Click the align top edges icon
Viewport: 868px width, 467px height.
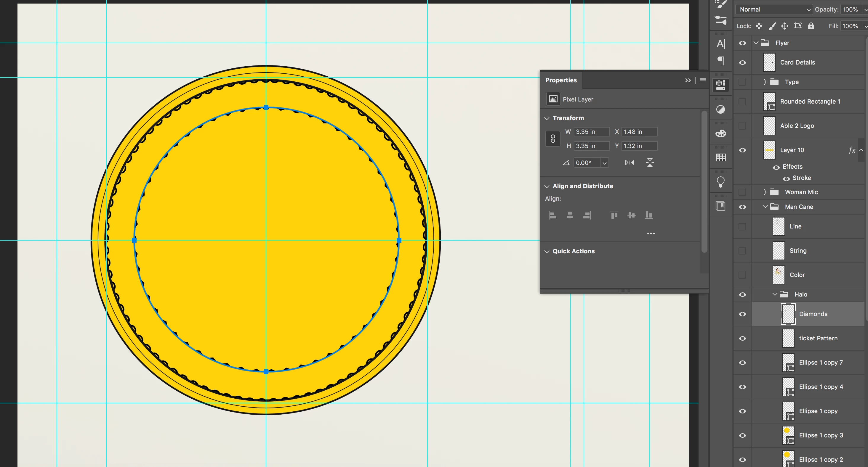tap(614, 215)
